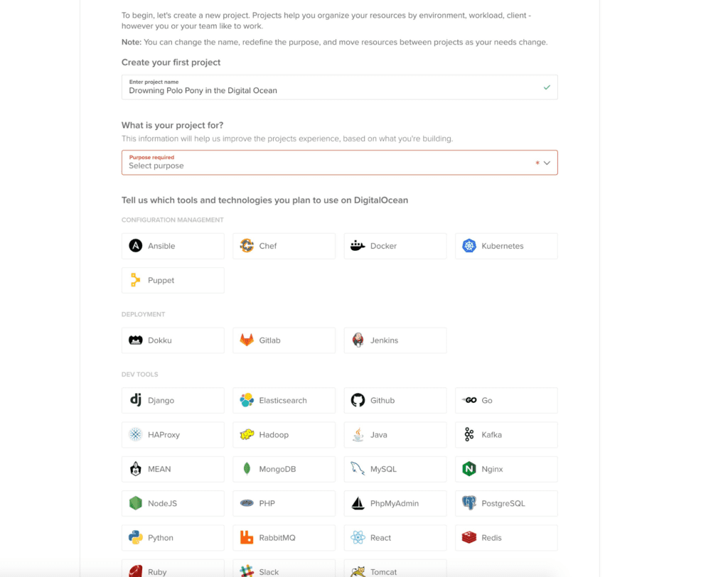The height and width of the screenshot is (577, 728).
Task: Click the project name input field
Action: point(339,87)
